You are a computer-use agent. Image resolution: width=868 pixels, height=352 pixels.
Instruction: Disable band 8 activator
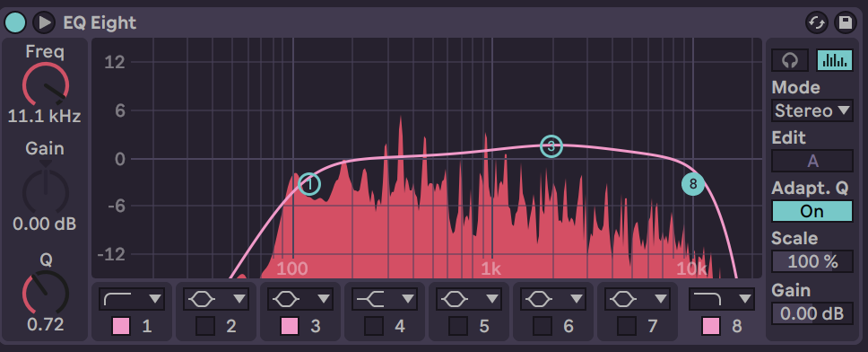[711, 327]
